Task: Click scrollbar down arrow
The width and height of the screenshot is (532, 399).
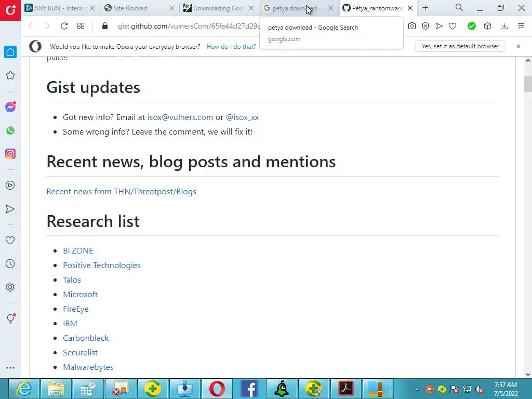Action: point(528,374)
